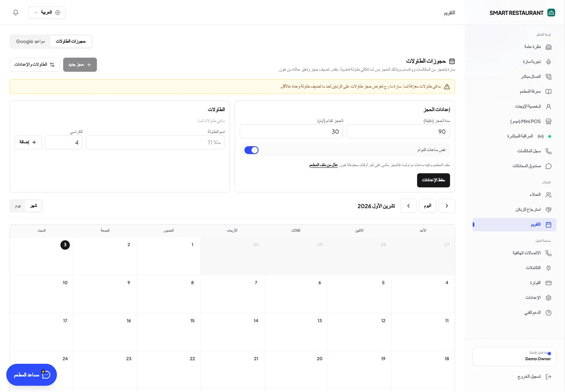Open صندوق المحادثات chat bubble icon
565x392 pixels.
point(549,166)
